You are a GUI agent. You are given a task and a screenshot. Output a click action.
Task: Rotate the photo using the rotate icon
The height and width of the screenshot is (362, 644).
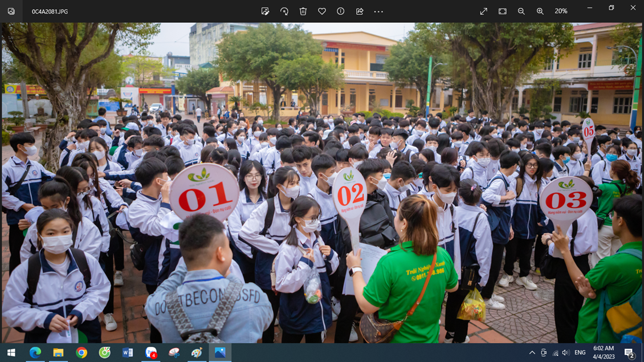click(x=284, y=11)
